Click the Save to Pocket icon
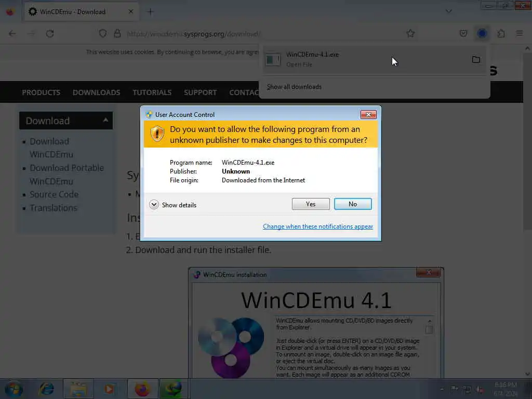The image size is (532, 399). (x=463, y=34)
